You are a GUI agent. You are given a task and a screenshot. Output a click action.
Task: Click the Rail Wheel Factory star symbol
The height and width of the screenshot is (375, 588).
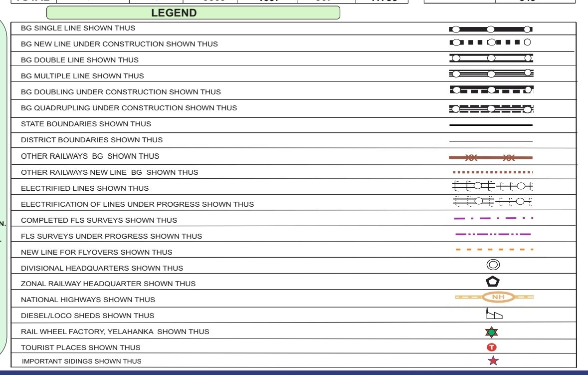point(492,332)
